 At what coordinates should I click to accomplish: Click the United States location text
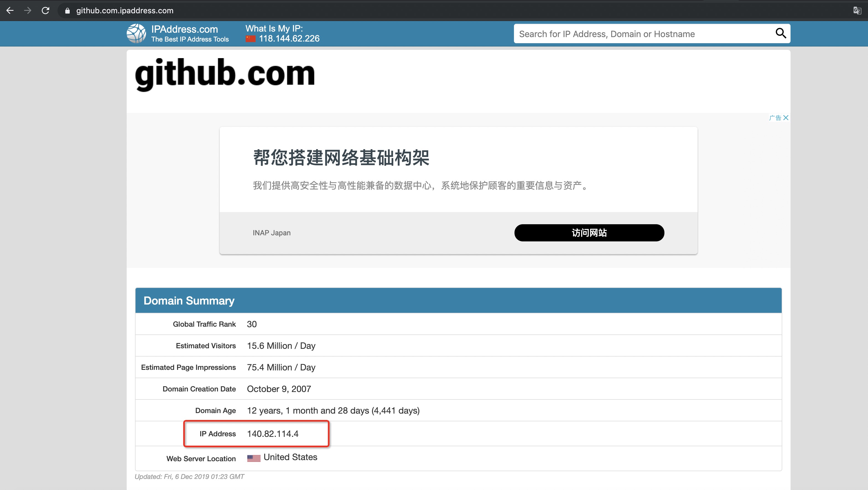pyautogui.click(x=290, y=457)
